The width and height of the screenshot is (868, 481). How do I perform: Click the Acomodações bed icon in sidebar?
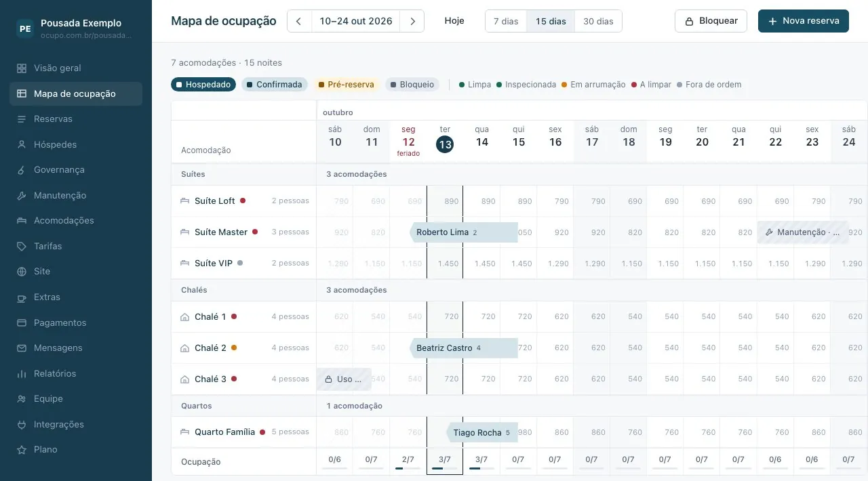pos(22,221)
